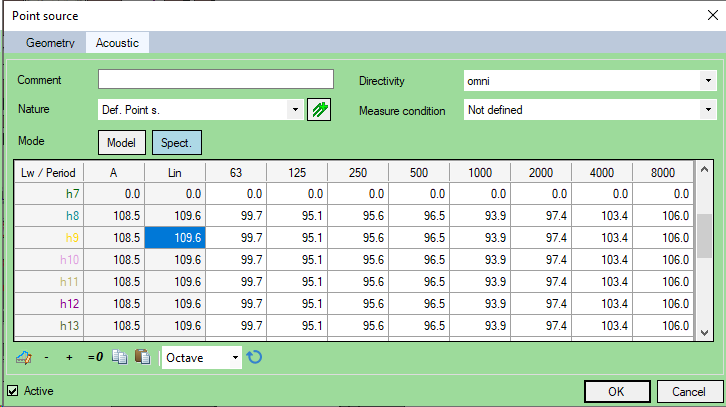Click the =0 reset values icon

pos(95,357)
